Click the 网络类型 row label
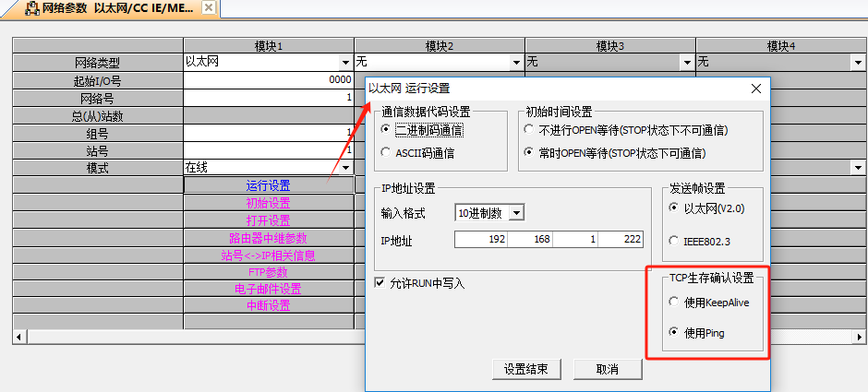 click(98, 63)
